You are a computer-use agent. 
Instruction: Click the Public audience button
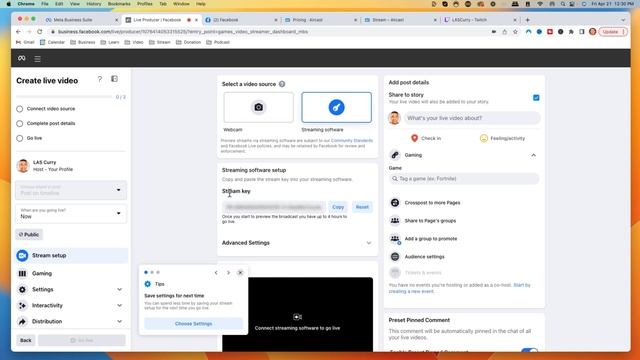pyautogui.click(x=29, y=235)
